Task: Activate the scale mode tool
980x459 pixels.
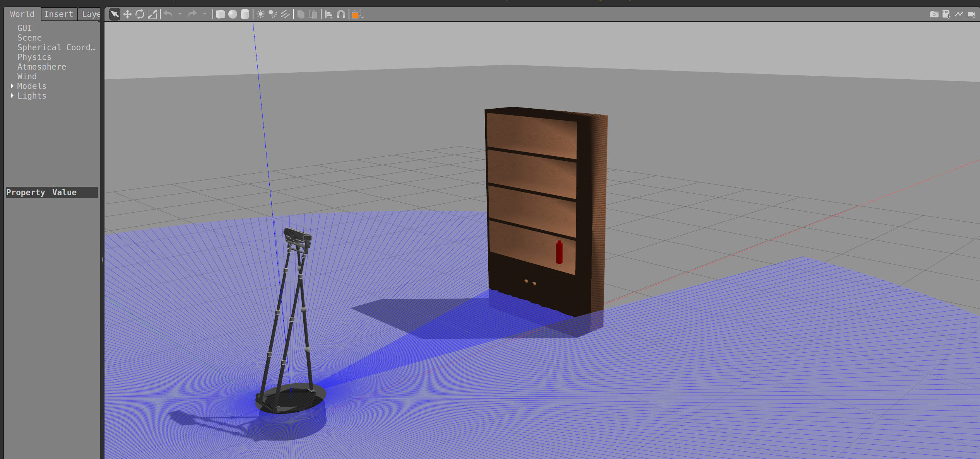Action: [x=152, y=14]
